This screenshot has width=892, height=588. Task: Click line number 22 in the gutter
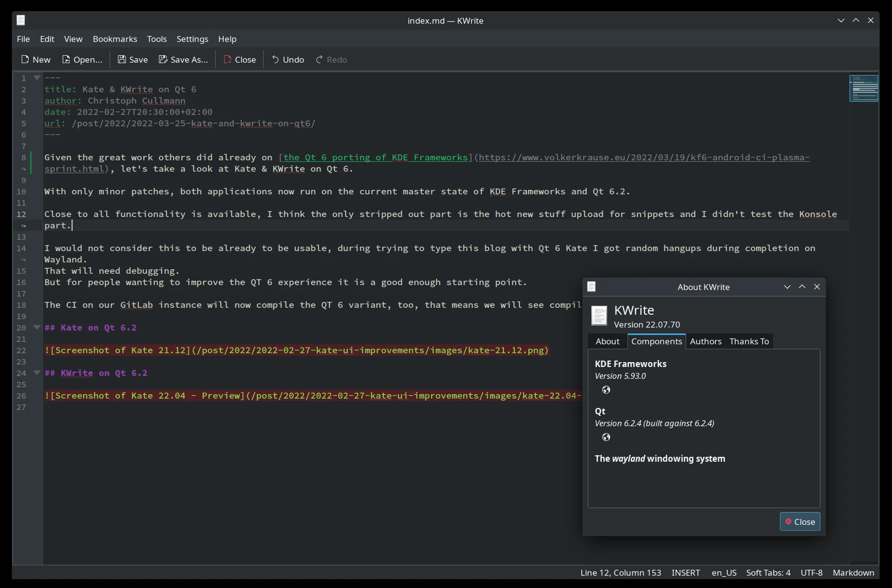21,350
